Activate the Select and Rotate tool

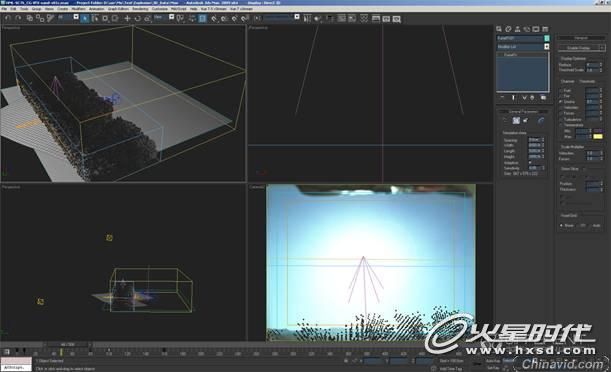click(x=137, y=18)
